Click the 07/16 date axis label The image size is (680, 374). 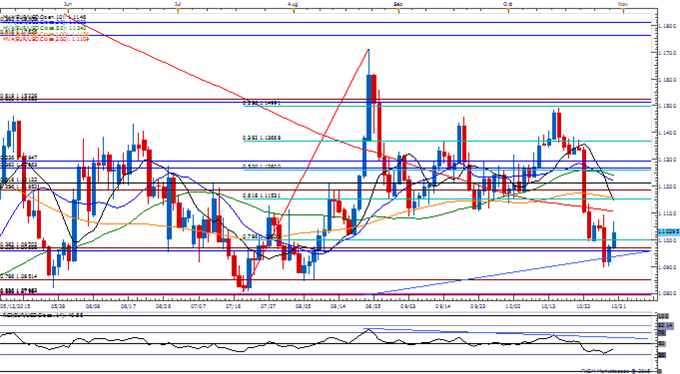point(233,305)
